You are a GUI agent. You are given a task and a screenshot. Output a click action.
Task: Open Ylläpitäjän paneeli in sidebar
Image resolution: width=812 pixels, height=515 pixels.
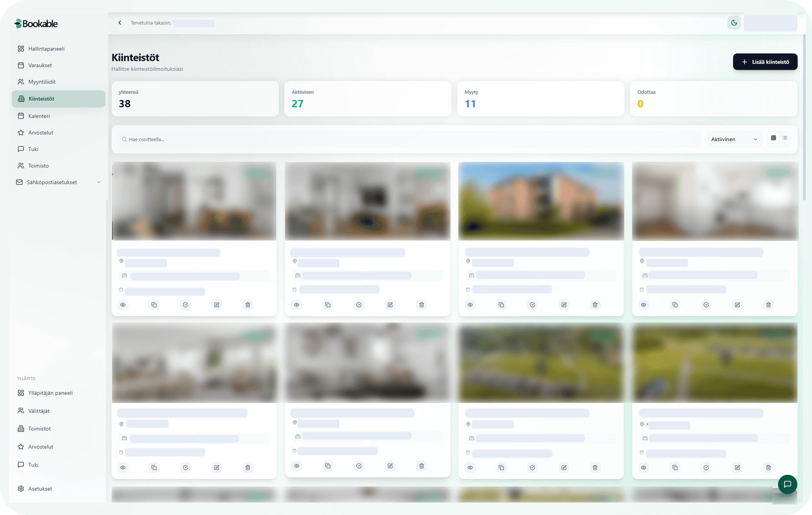tap(50, 393)
